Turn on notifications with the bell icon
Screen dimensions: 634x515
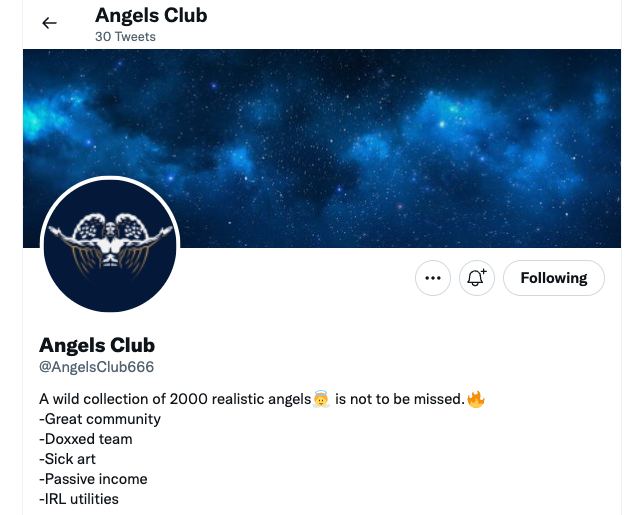[477, 278]
